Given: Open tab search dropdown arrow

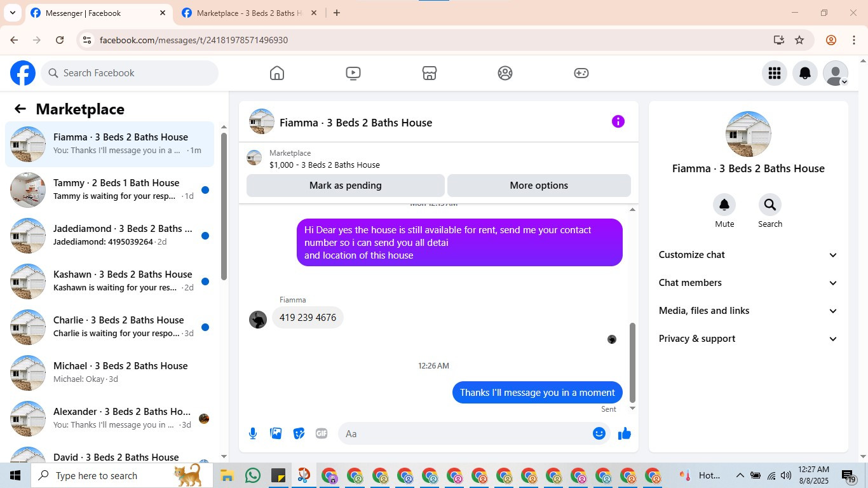Looking at the screenshot, I should click(x=12, y=13).
